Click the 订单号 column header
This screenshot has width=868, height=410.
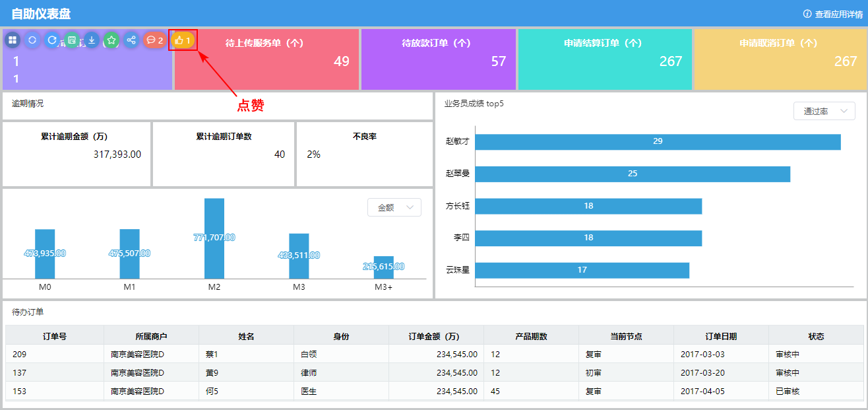pyautogui.click(x=55, y=335)
